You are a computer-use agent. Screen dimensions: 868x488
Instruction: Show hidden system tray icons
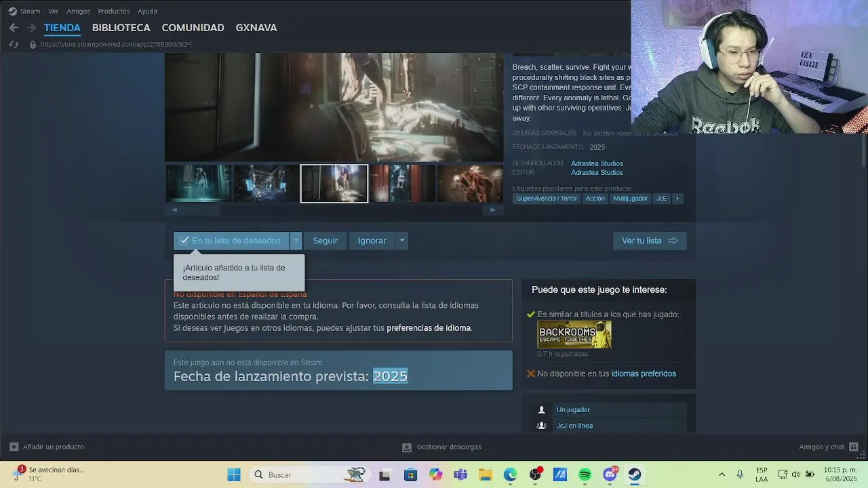tap(722, 474)
